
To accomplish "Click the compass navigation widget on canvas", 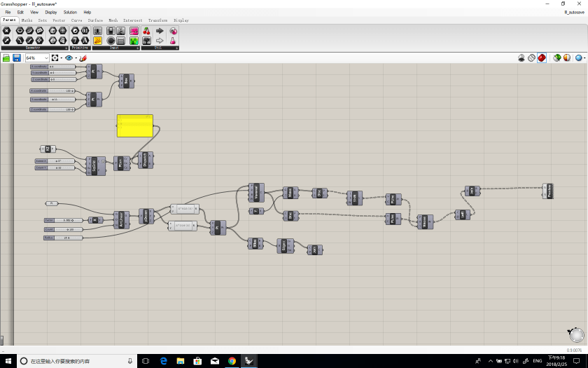I will (x=575, y=334).
